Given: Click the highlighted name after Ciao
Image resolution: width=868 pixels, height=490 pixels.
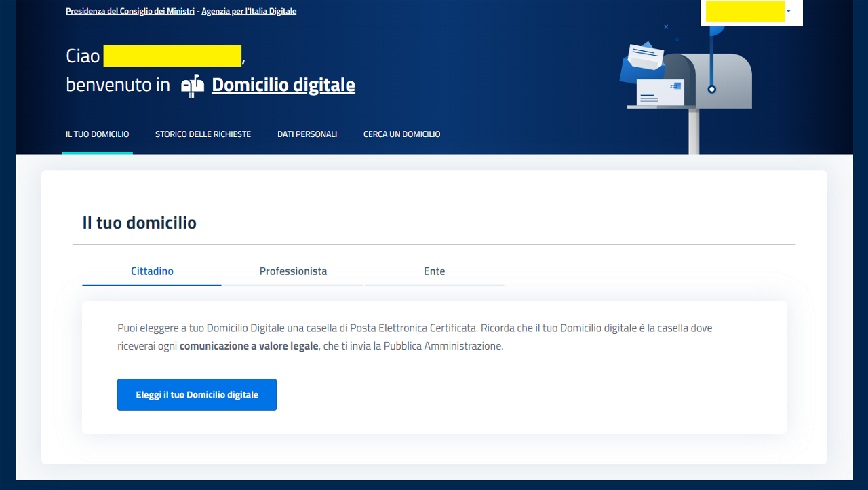Looking at the screenshot, I should point(172,56).
